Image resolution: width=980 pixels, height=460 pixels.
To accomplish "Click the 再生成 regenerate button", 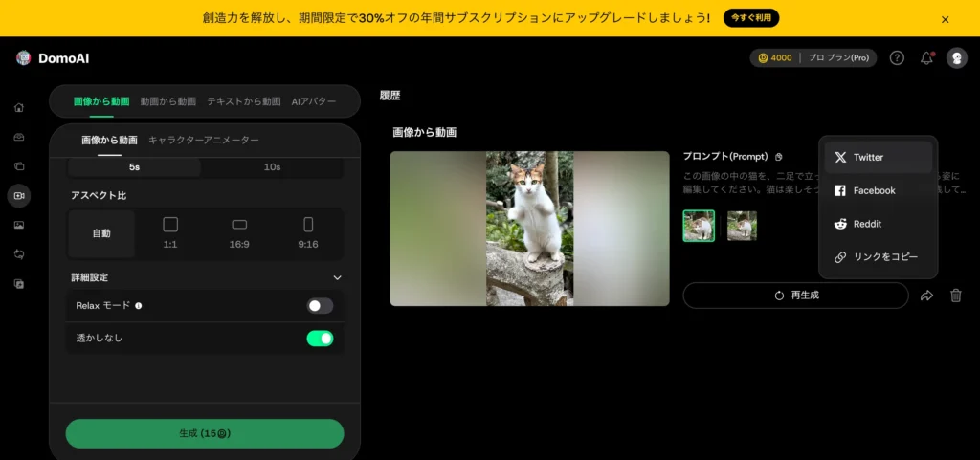I will tap(795, 296).
